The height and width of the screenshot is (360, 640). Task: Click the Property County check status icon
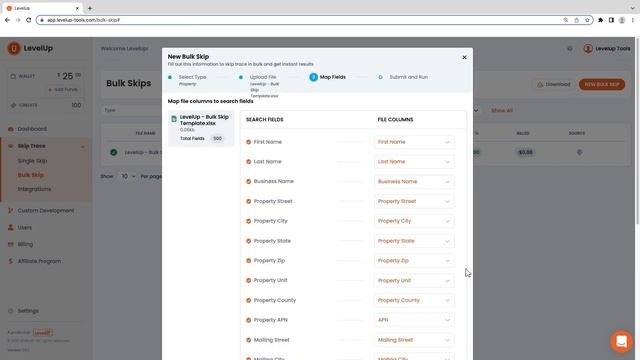[x=248, y=300]
